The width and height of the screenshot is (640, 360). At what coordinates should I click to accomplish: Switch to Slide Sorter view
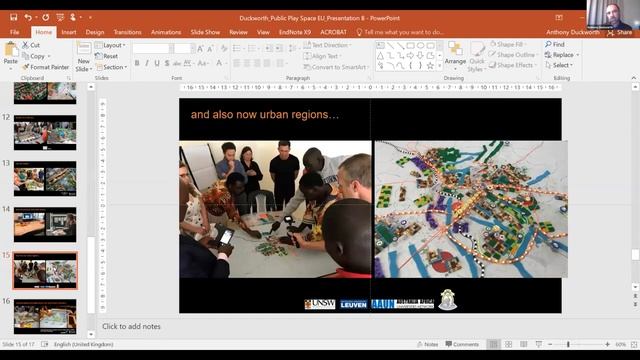[x=509, y=344]
